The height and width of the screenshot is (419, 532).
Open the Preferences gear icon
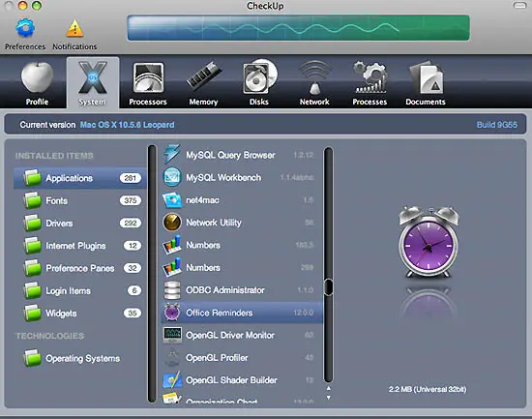pos(25,28)
